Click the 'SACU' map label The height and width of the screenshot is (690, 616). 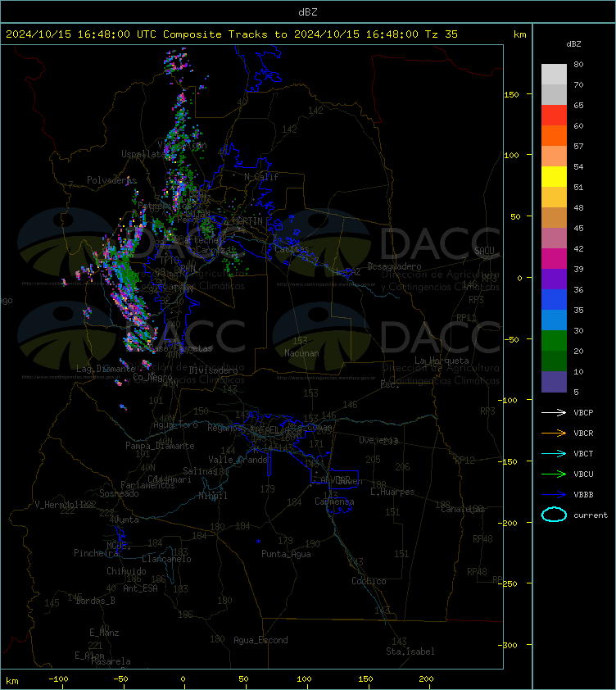(x=484, y=250)
